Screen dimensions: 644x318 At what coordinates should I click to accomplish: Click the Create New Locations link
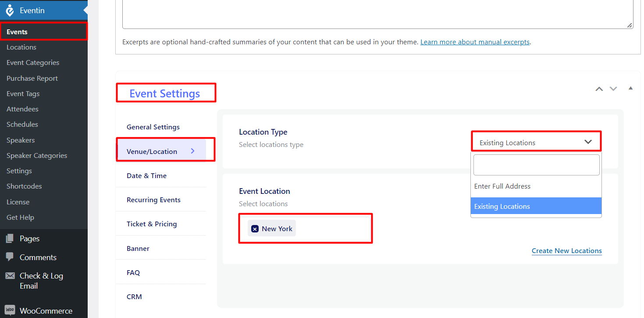click(x=566, y=250)
